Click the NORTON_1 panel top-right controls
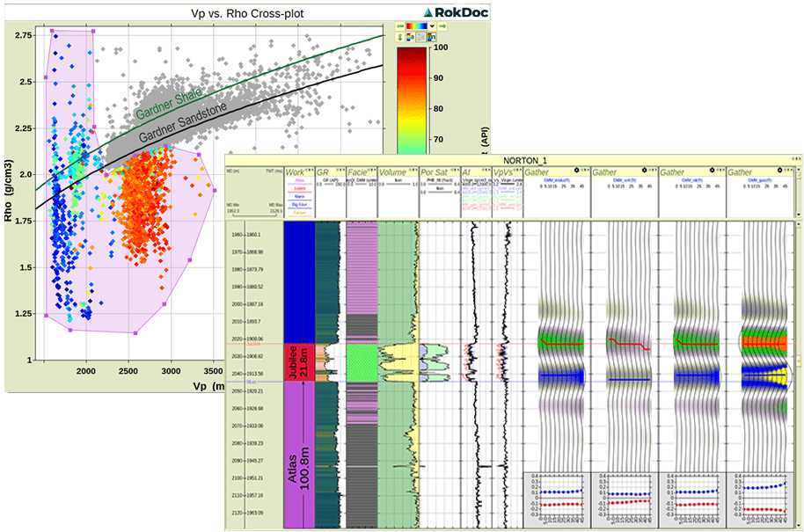This screenshot has width=804, height=532. point(793,160)
